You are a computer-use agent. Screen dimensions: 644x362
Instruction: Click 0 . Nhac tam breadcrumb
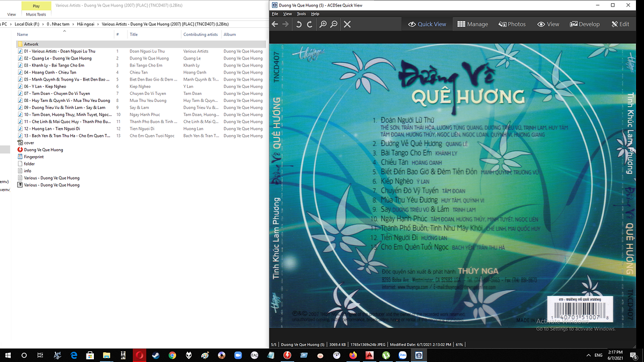pyautogui.click(x=58, y=24)
